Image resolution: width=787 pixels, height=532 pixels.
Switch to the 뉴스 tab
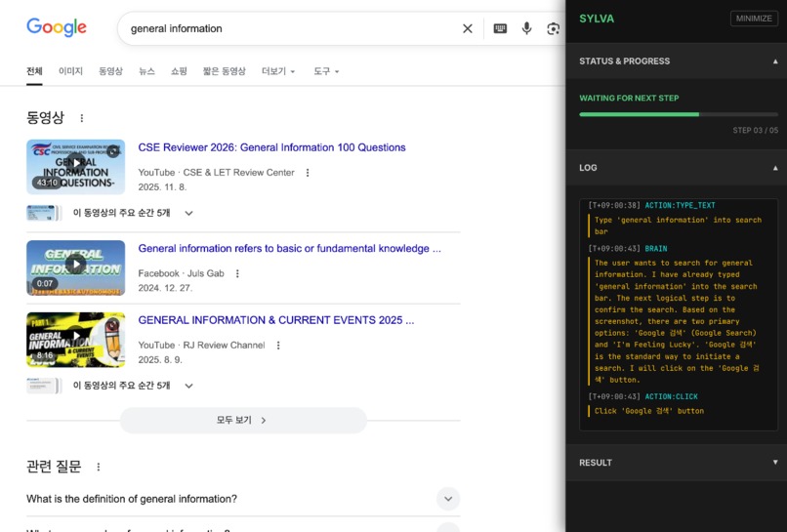point(146,71)
